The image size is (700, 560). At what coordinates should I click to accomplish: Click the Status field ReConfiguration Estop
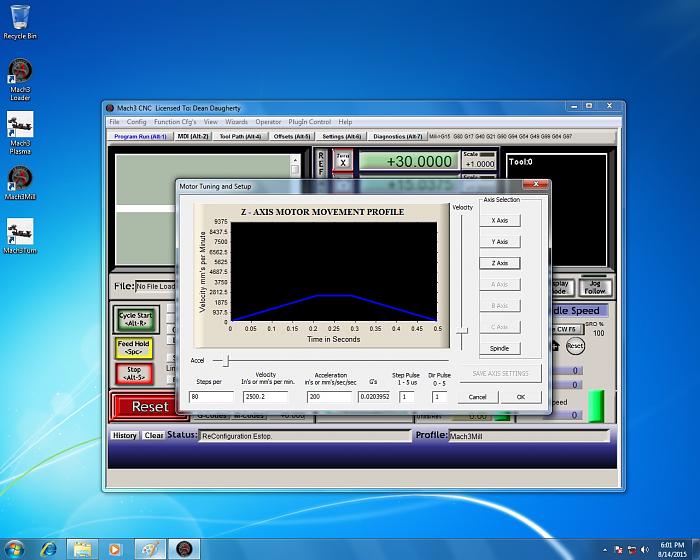[305, 436]
